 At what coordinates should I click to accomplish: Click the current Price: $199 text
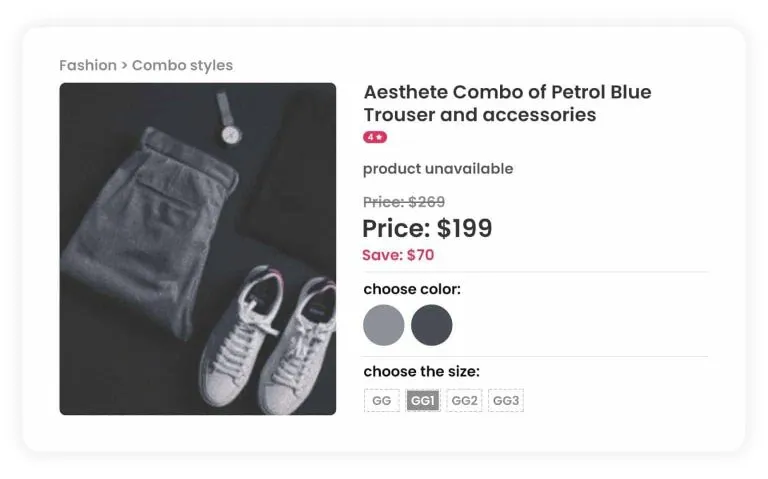(x=427, y=228)
